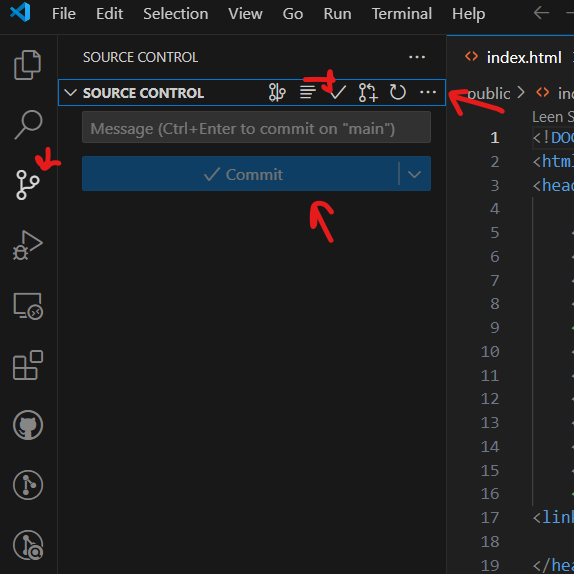The width and height of the screenshot is (574, 574).
Task: Open the Edit menu
Action: (x=109, y=14)
